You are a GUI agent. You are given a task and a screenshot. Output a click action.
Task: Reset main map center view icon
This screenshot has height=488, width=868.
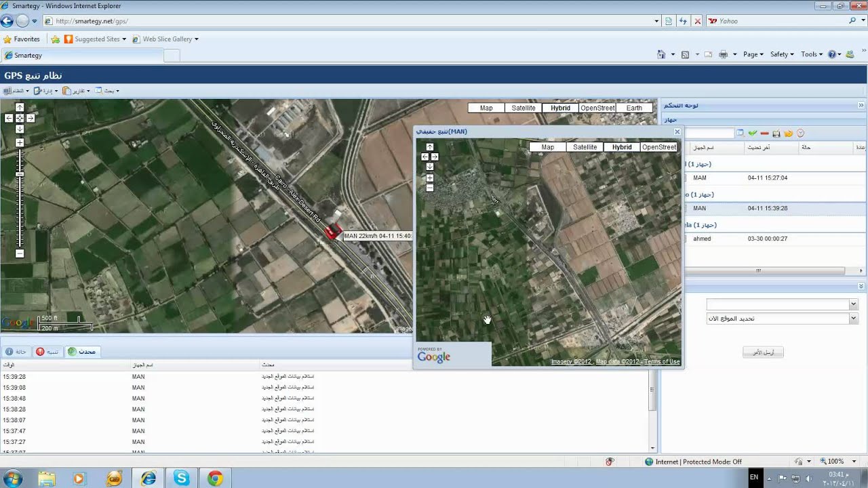(x=20, y=118)
